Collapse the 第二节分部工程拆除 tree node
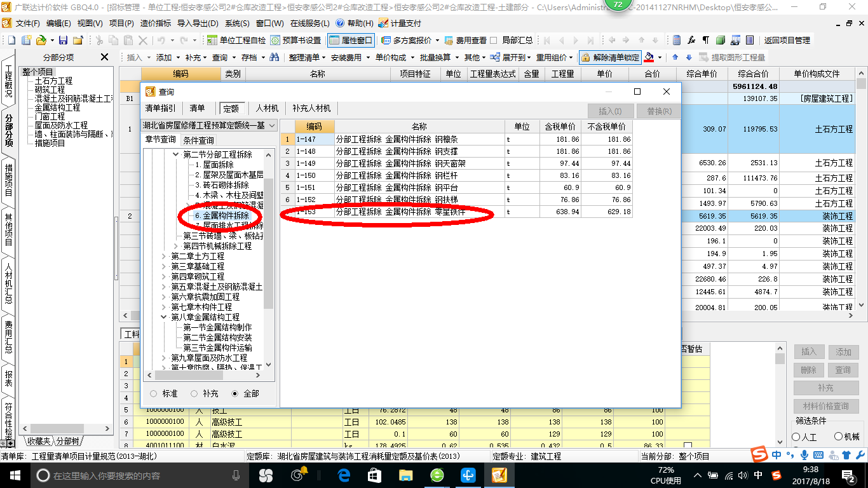The image size is (868, 488). (x=177, y=154)
